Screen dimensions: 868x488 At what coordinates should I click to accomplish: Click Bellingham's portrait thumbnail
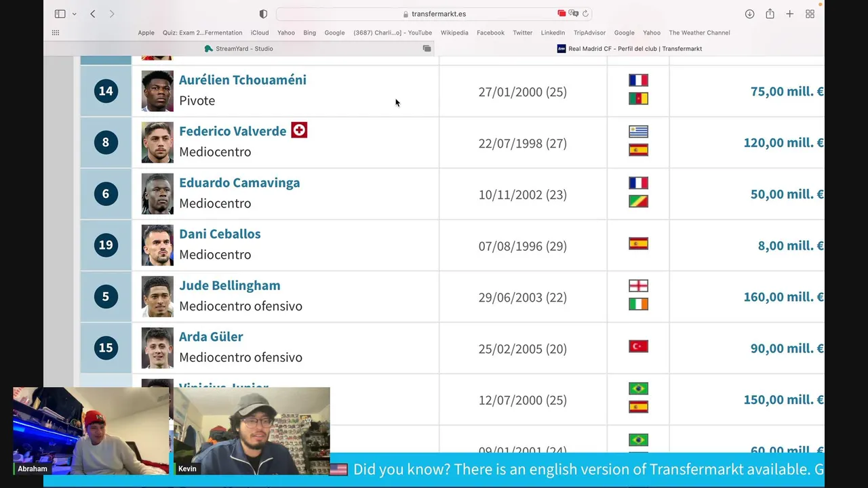pyautogui.click(x=157, y=297)
